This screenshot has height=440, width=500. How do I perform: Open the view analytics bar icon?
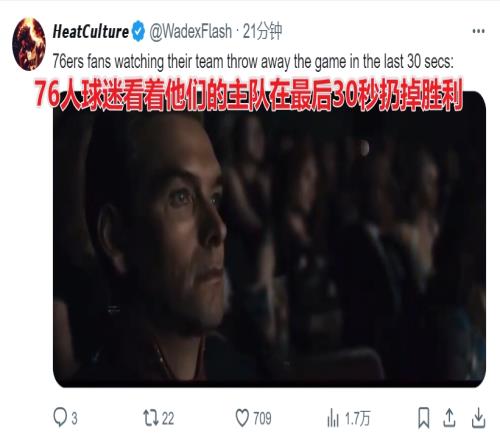pos(333,418)
